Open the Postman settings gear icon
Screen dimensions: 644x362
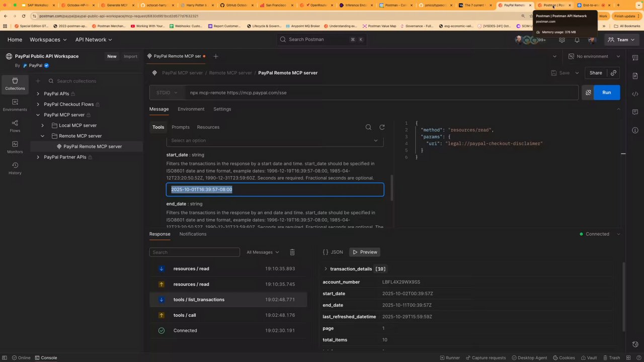pos(562,40)
